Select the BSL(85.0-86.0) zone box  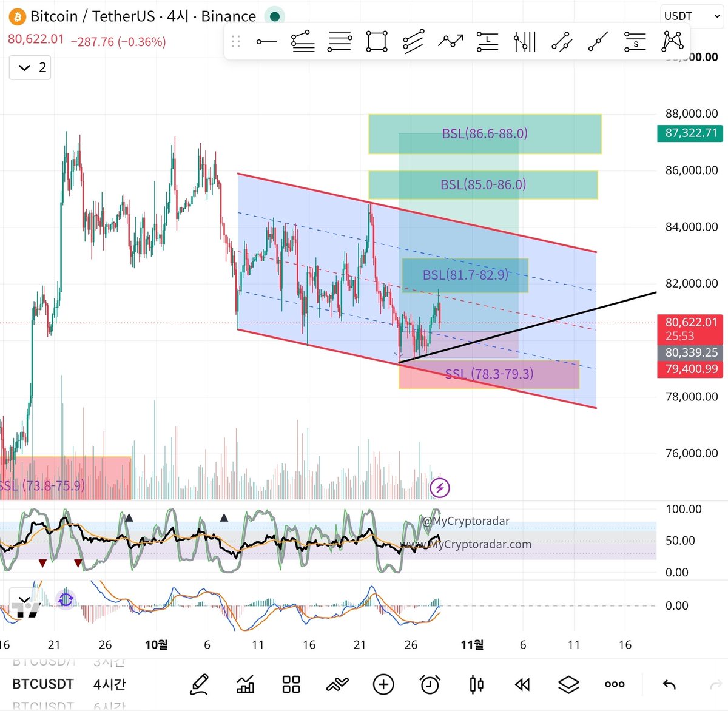click(x=483, y=184)
